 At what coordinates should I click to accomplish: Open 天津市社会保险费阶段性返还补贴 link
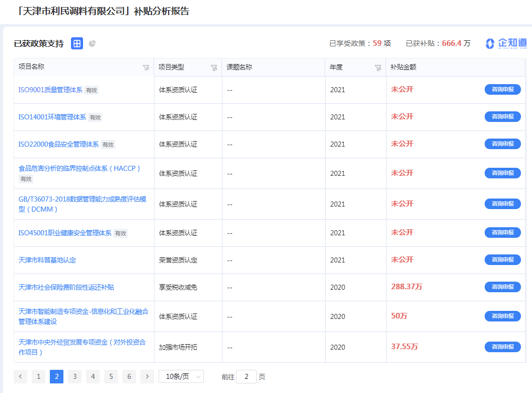66,287
